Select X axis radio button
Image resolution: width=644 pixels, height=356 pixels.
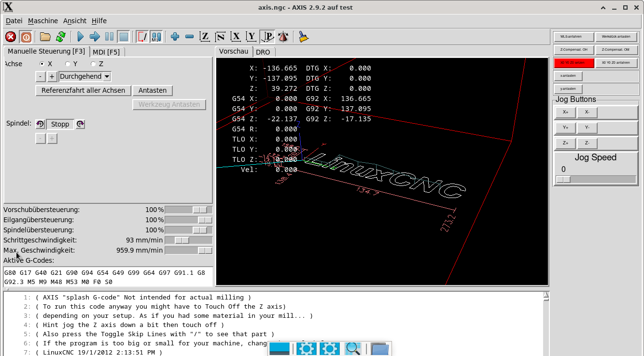click(42, 64)
